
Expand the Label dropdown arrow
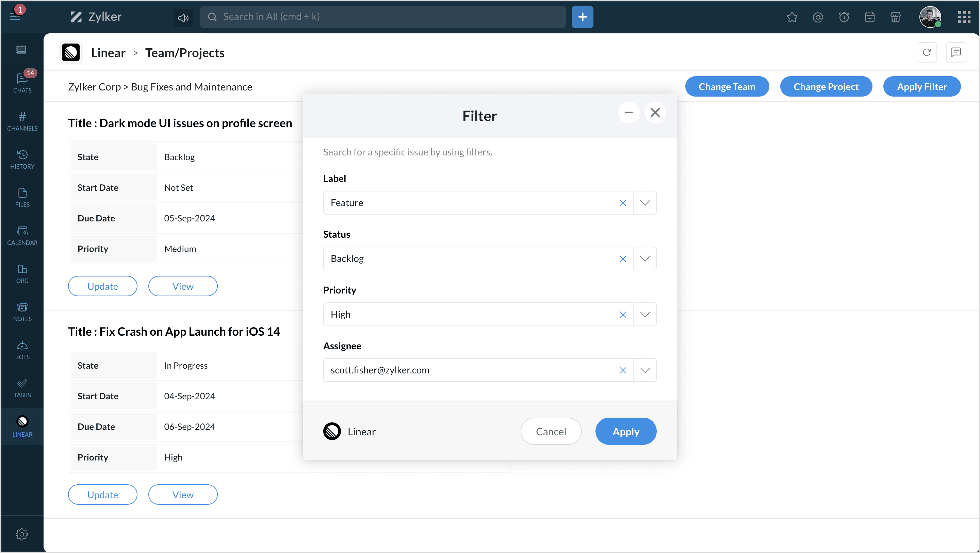(644, 203)
